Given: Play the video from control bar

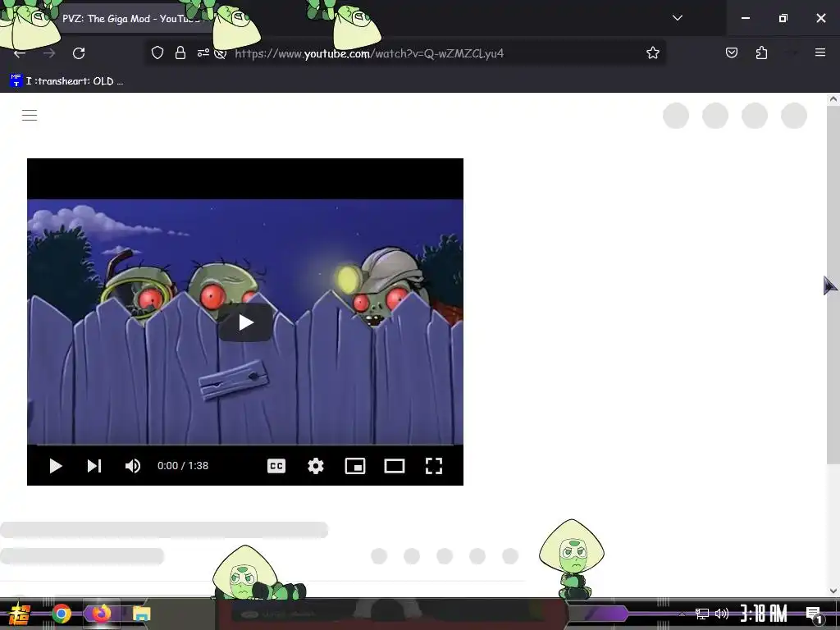Looking at the screenshot, I should 55,466.
